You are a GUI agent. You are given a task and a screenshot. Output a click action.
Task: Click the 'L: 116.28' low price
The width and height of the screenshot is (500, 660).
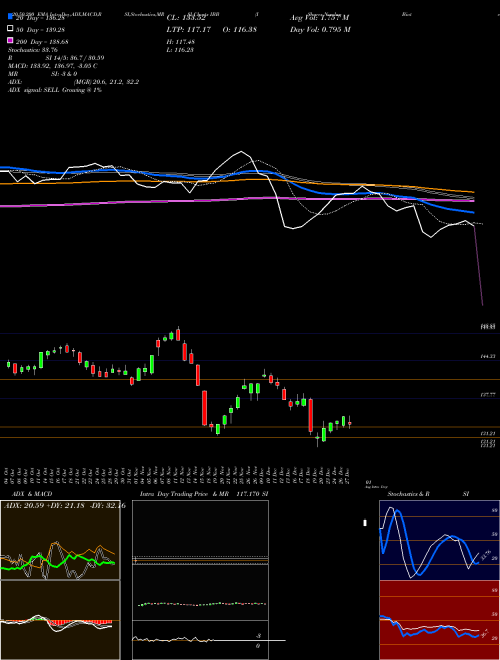coord(180,50)
